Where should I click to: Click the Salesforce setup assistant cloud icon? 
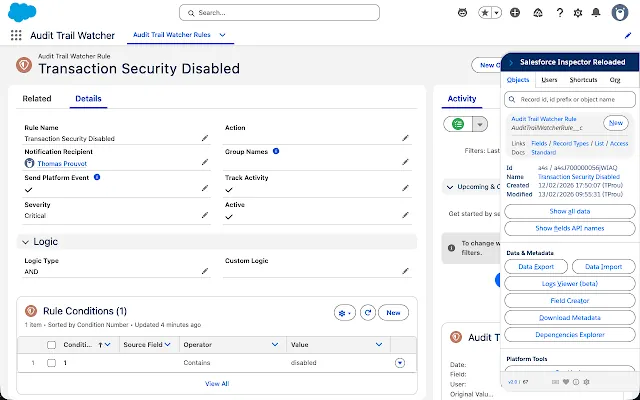tap(538, 13)
